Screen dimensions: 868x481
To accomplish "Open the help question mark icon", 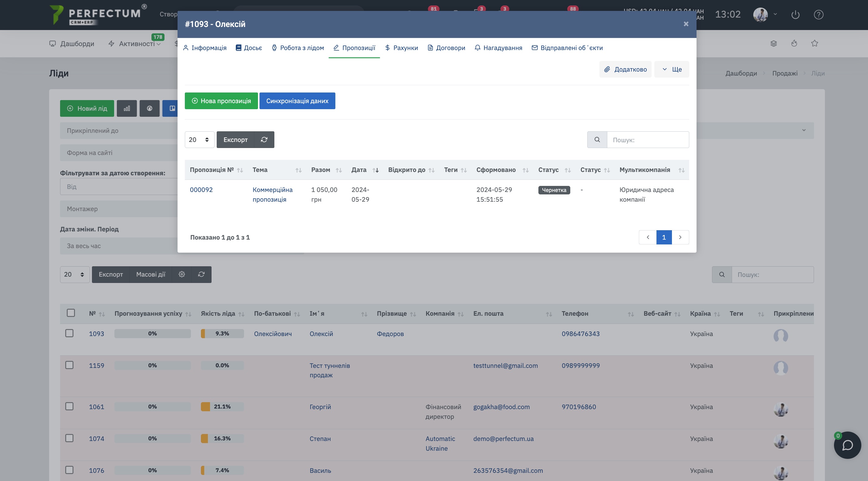I will 819,15.
